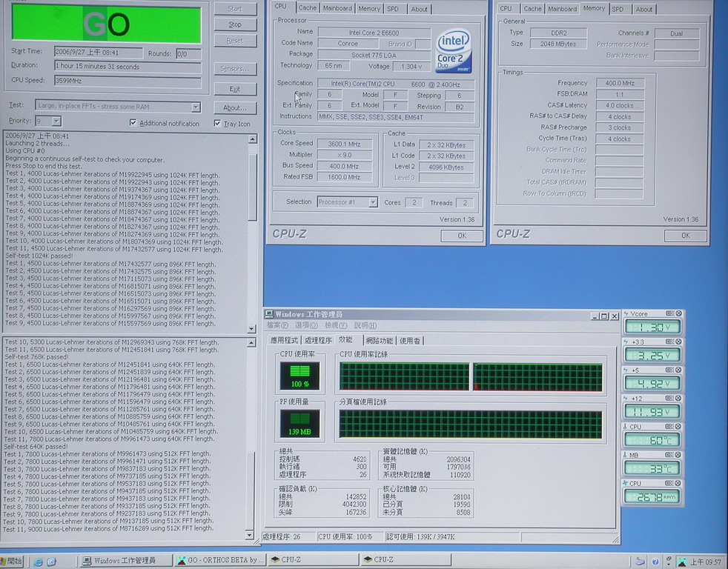The width and height of the screenshot is (728, 569).
Task: Expand the Priority dropdown
Action: click(56, 121)
